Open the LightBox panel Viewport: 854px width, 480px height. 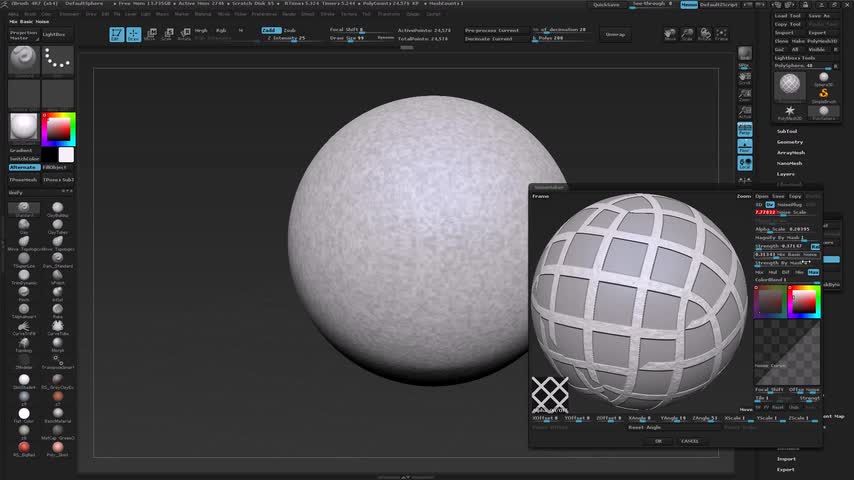point(56,34)
